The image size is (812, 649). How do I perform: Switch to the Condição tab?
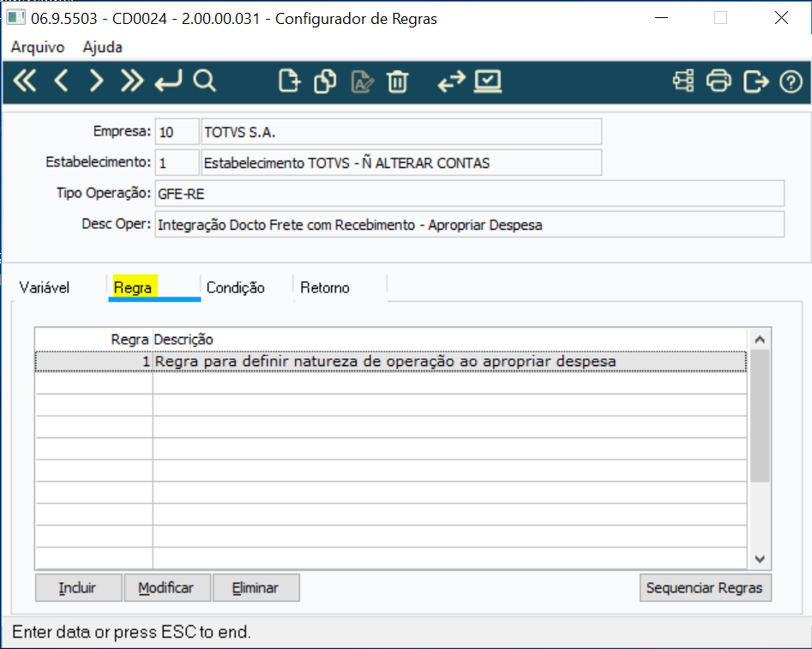(236, 287)
